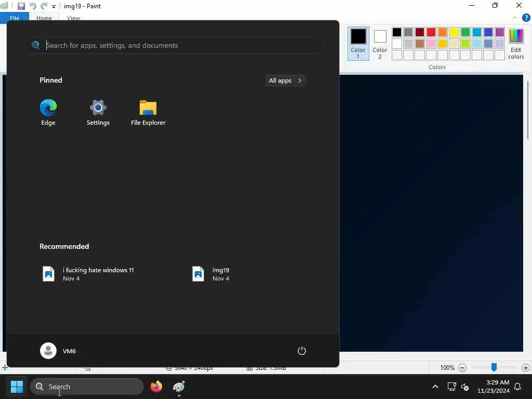The height and width of the screenshot is (399, 532).
Task: Open the notifications bell icon
Action: click(x=517, y=387)
